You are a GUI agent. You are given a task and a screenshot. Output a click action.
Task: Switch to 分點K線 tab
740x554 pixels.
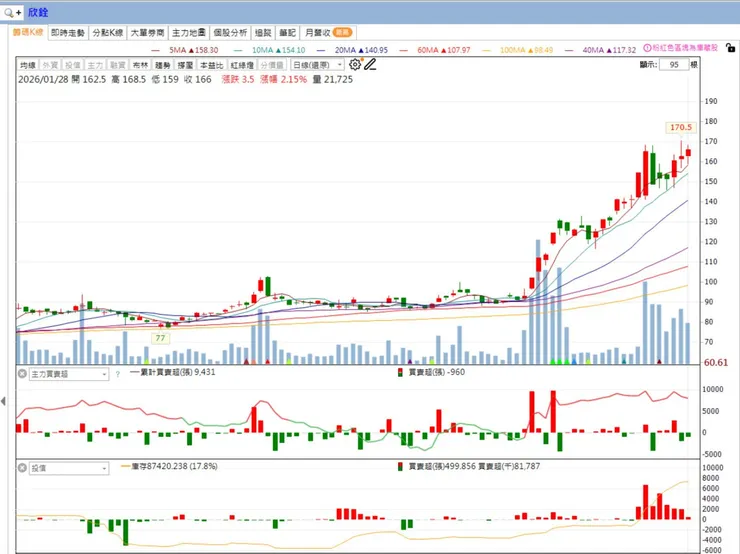(x=108, y=33)
